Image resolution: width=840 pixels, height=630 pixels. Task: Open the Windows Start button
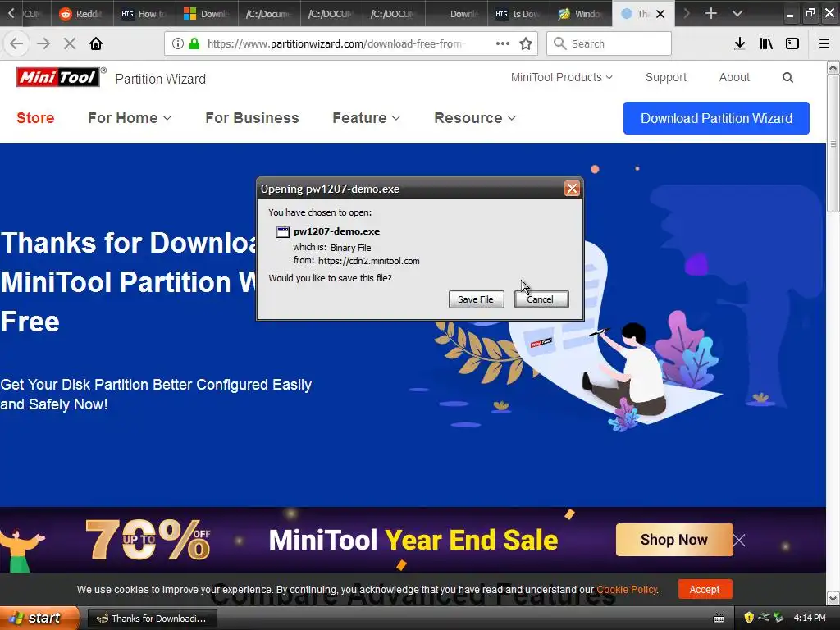tap(39, 618)
